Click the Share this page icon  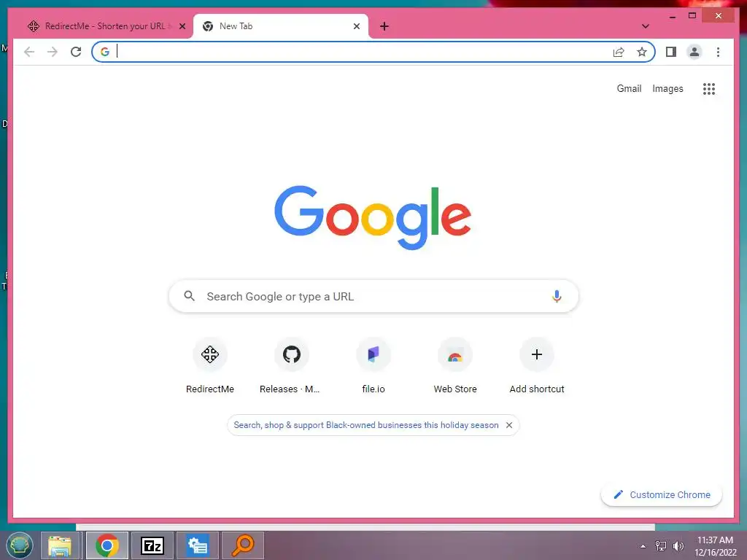tap(619, 52)
